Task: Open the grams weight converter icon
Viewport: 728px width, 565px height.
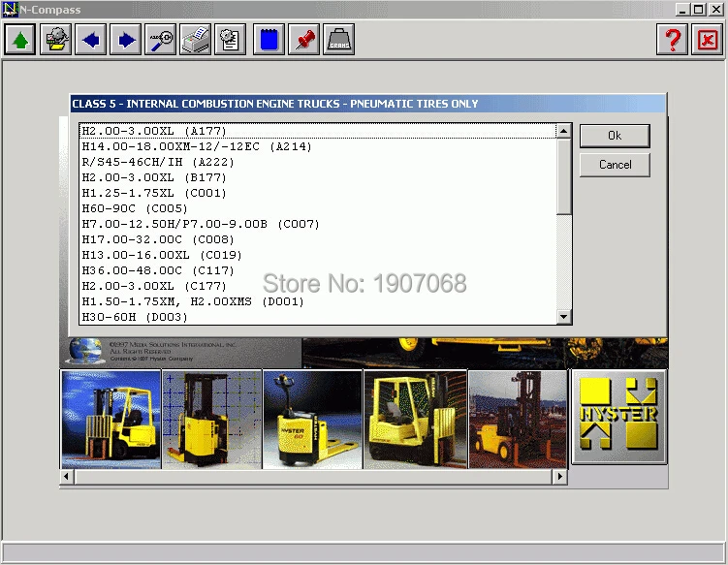Action: [339, 40]
